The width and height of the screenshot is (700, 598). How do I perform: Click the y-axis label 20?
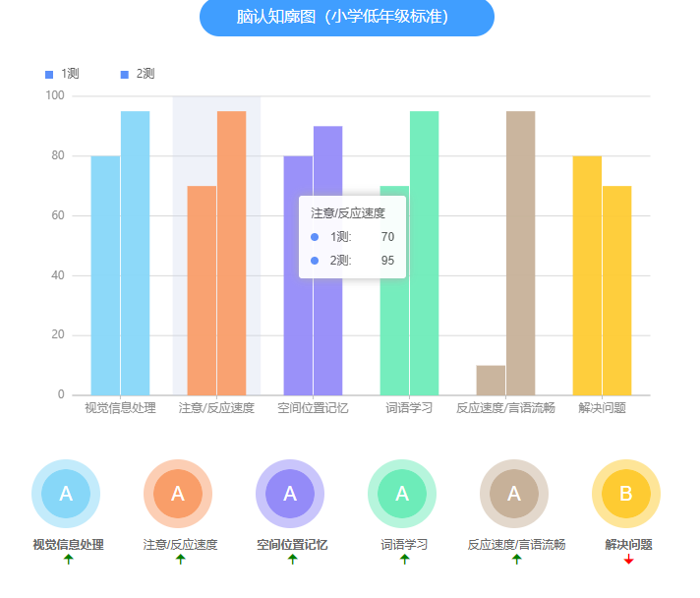58,334
